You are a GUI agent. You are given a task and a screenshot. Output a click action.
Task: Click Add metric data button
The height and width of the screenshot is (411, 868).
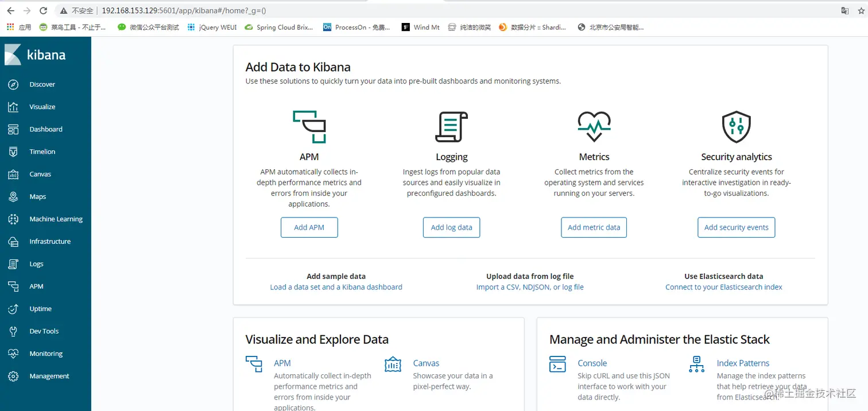click(x=594, y=227)
